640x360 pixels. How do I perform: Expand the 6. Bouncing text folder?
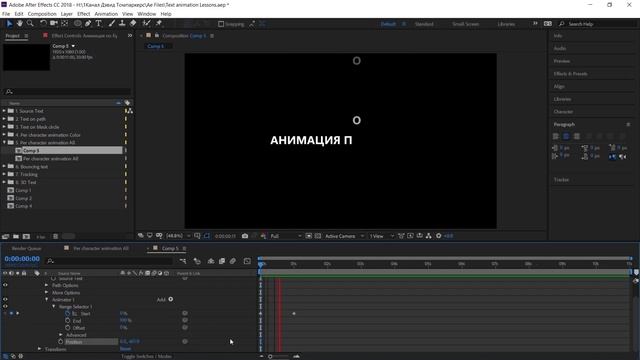click(4, 167)
